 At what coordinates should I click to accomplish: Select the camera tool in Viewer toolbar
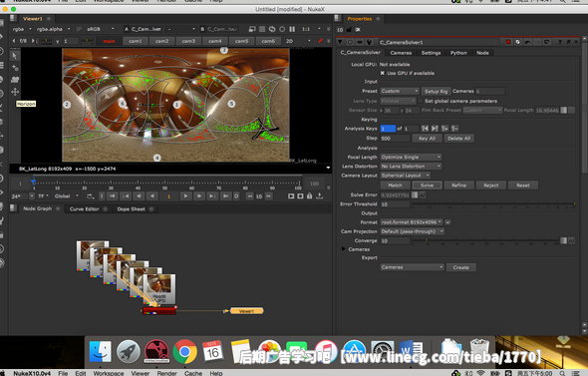pos(15,80)
